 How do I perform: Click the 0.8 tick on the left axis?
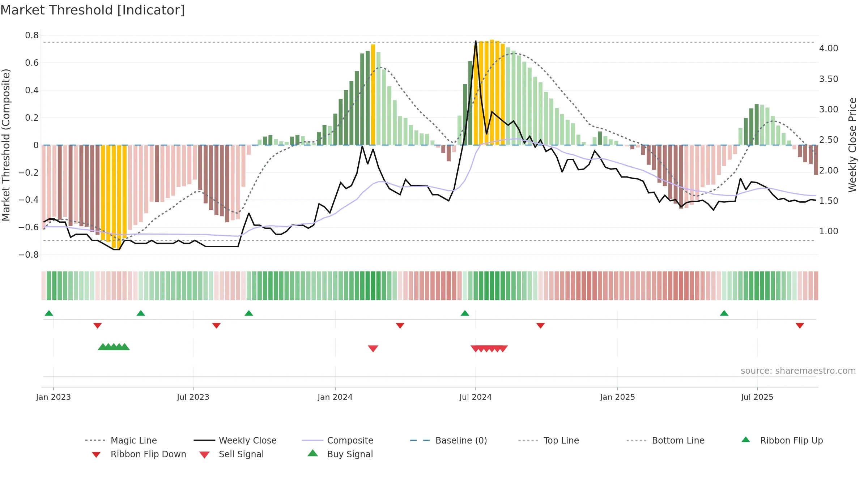point(32,35)
